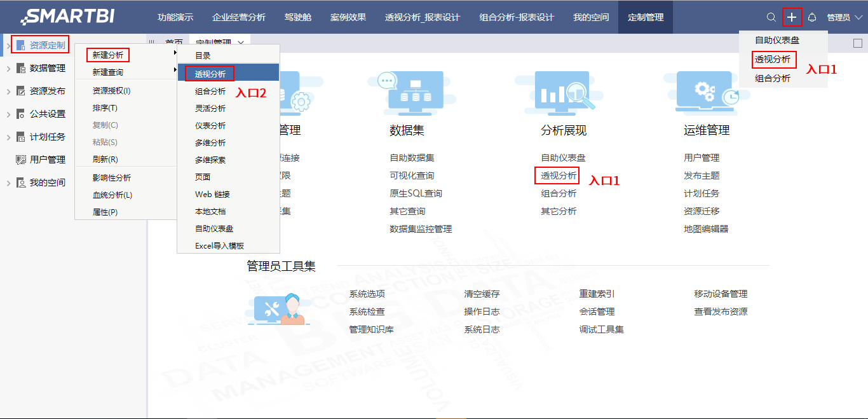Click the SMARTBI logo
This screenshot has width=868, height=419.
click(68, 17)
